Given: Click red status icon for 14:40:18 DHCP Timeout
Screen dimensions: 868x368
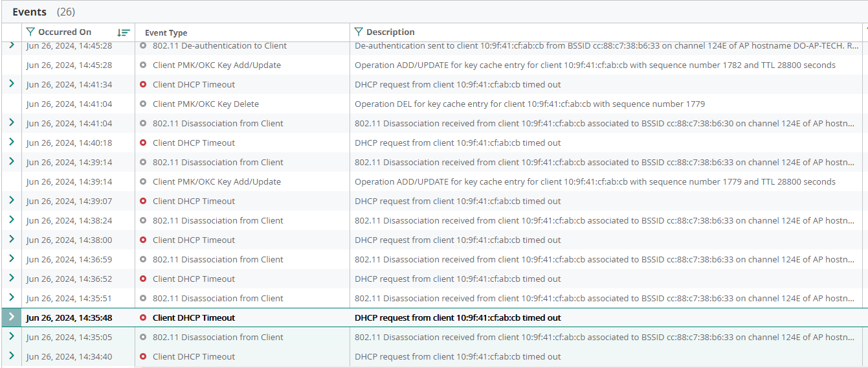Looking at the screenshot, I should [143, 143].
